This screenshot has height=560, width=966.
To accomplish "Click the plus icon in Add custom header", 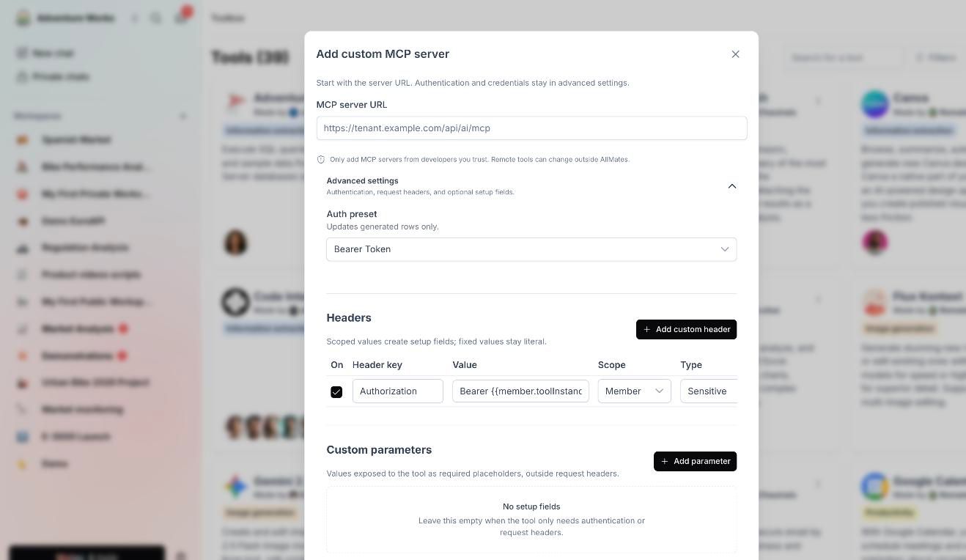I will [646, 330].
